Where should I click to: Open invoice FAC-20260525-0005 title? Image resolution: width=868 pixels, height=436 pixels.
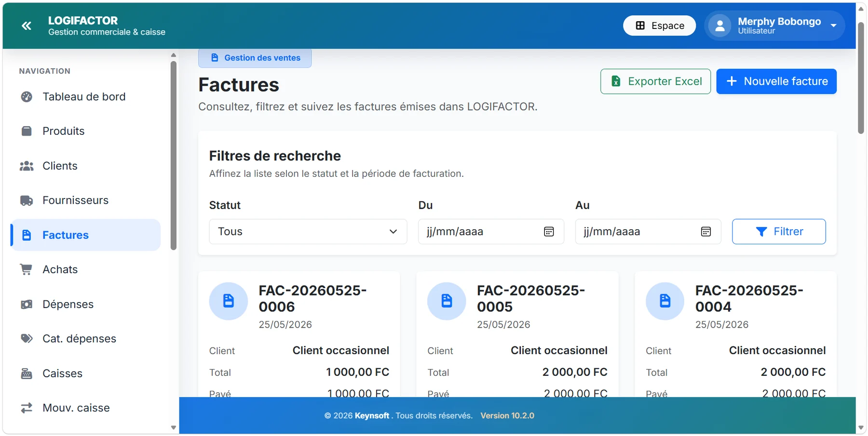(531, 299)
